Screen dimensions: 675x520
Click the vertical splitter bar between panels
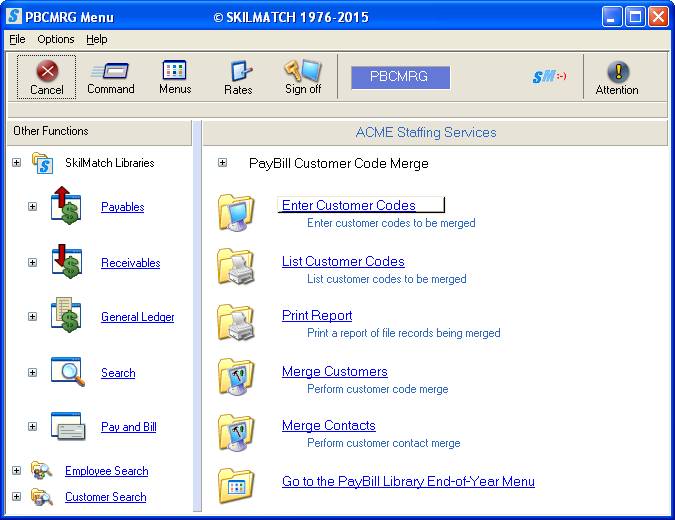tap(197, 316)
